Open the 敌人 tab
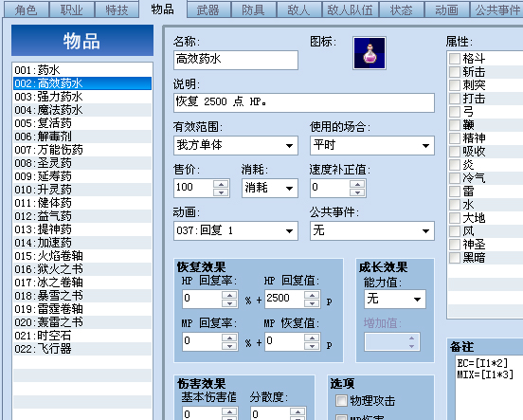523x420 pixels. [x=298, y=10]
